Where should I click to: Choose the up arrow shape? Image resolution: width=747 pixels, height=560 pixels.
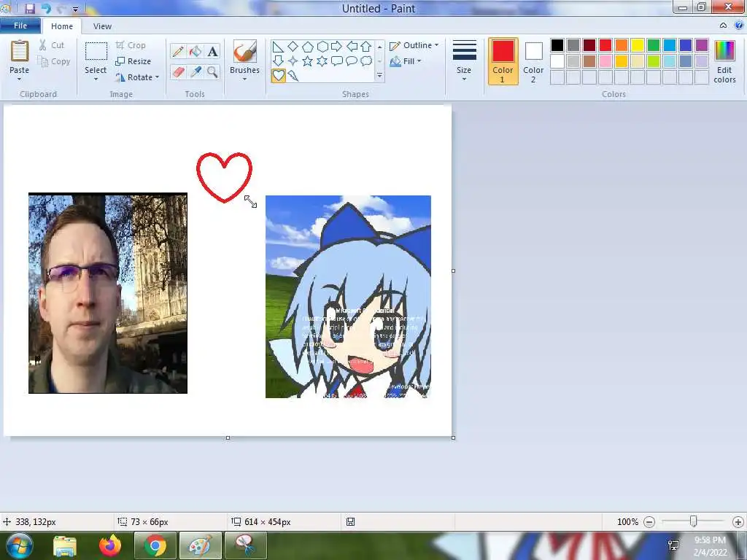(x=366, y=46)
